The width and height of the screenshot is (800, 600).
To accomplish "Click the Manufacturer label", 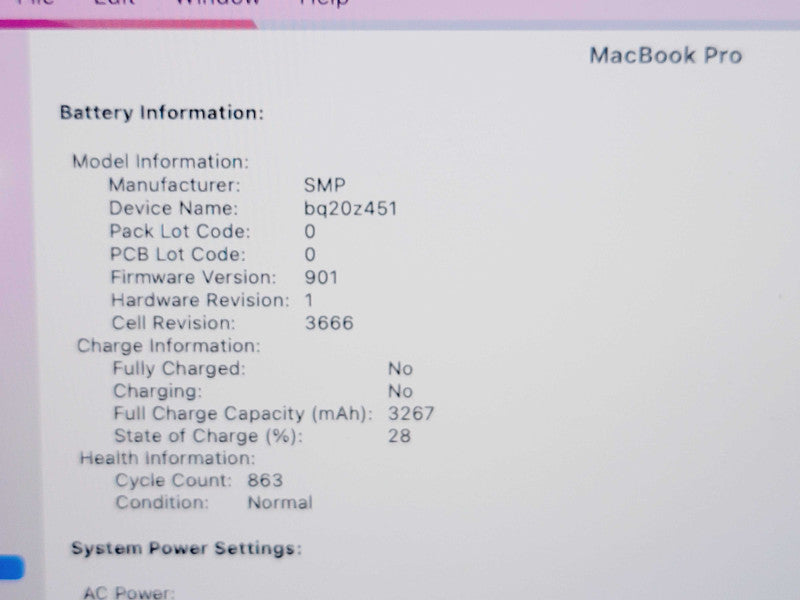I will 174,185.
